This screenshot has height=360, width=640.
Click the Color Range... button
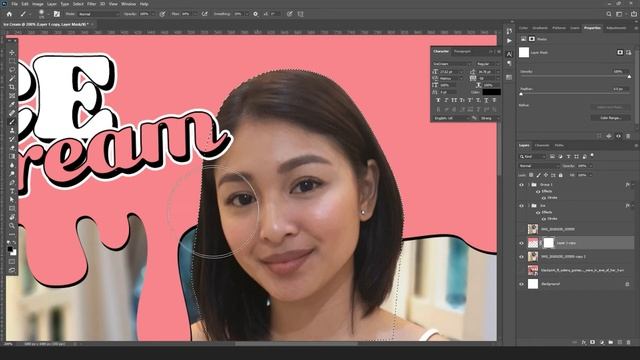click(x=611, y=118)
